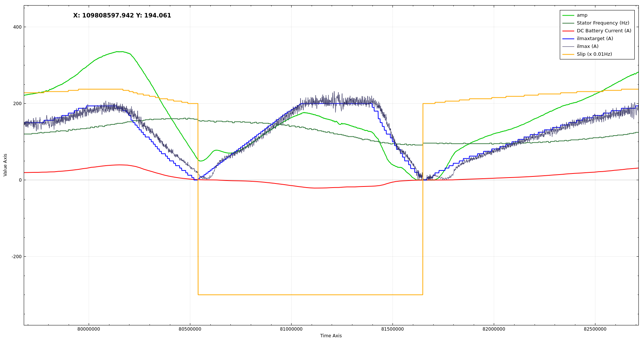This screenshot has width=644, height=341.
Task: Click the 80000000 time axis tick label
Action: coord(88,329)
